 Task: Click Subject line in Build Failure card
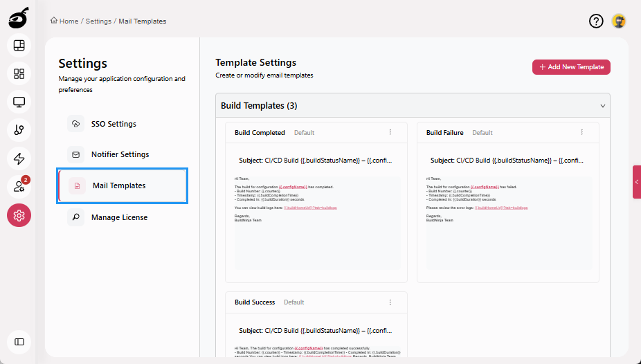pyautogui.click(x=507, y=161)
